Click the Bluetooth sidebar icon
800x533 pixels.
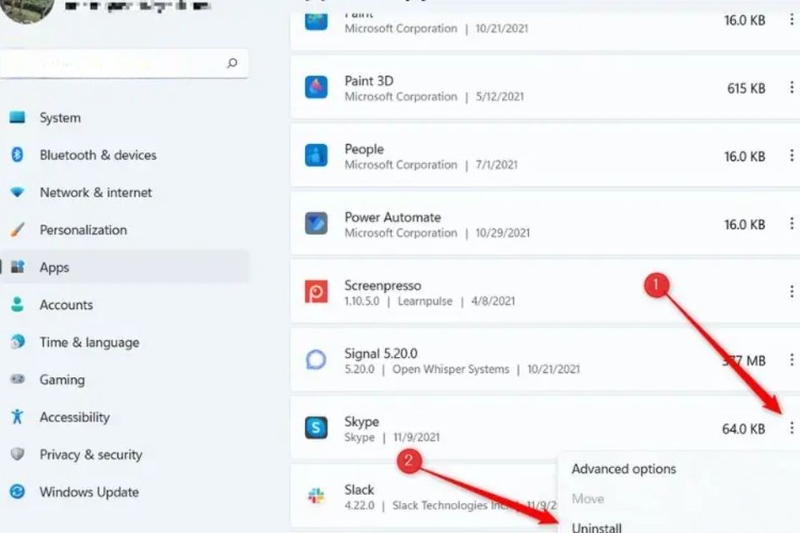[x=17, y=155]
